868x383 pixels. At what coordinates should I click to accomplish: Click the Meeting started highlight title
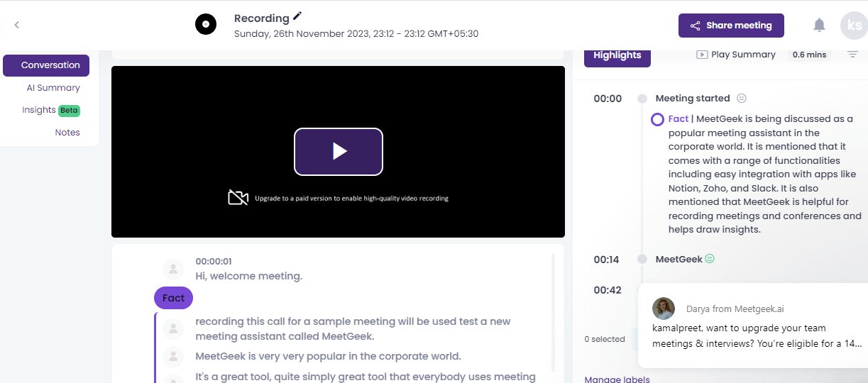693,99
